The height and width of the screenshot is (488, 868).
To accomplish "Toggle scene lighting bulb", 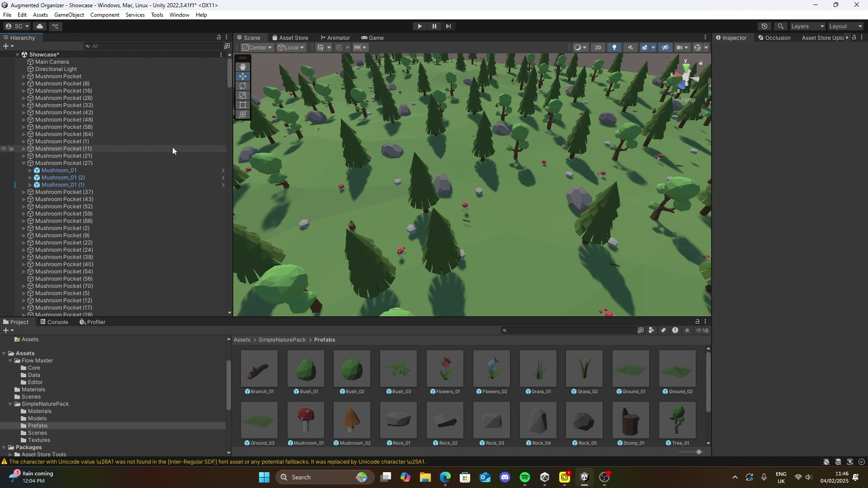I will pos(614,47).
